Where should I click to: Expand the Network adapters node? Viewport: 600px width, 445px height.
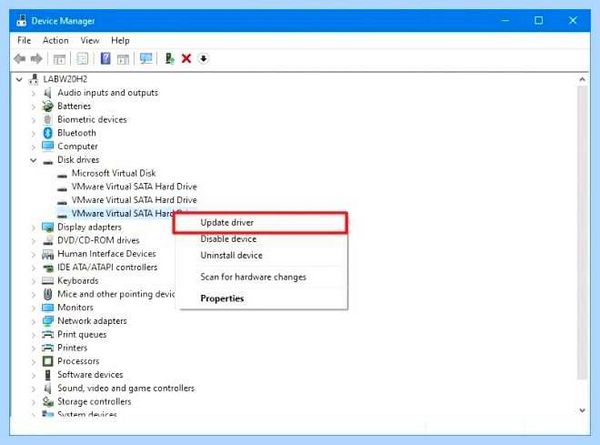click(34, 321)
